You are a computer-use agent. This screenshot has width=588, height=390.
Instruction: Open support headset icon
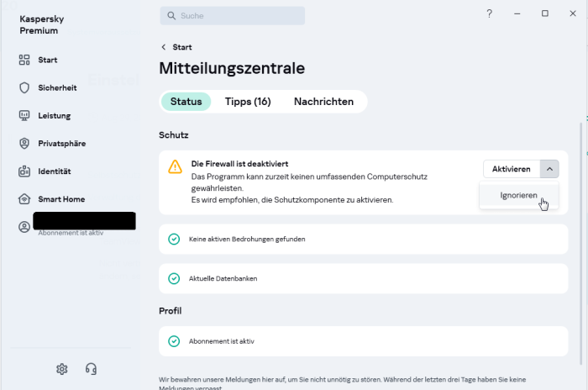91,369
